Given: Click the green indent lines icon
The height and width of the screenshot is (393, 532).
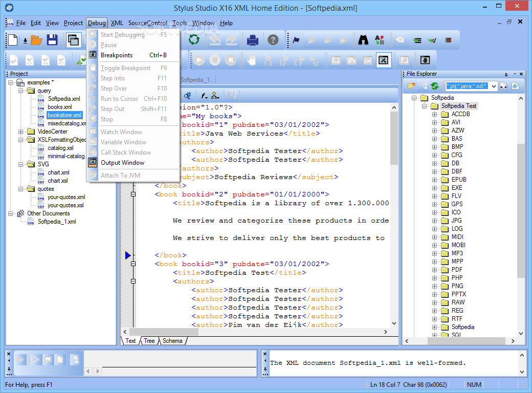Looking at the screenshot, I should point(417,40).
